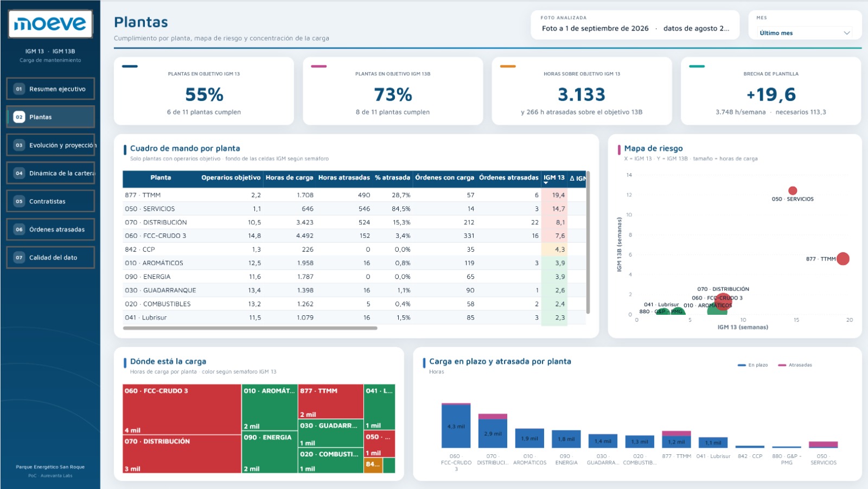Select row 070 · DISTRIBUCIÓN in table
Screen dimensions: 868x489
[354, 222]
